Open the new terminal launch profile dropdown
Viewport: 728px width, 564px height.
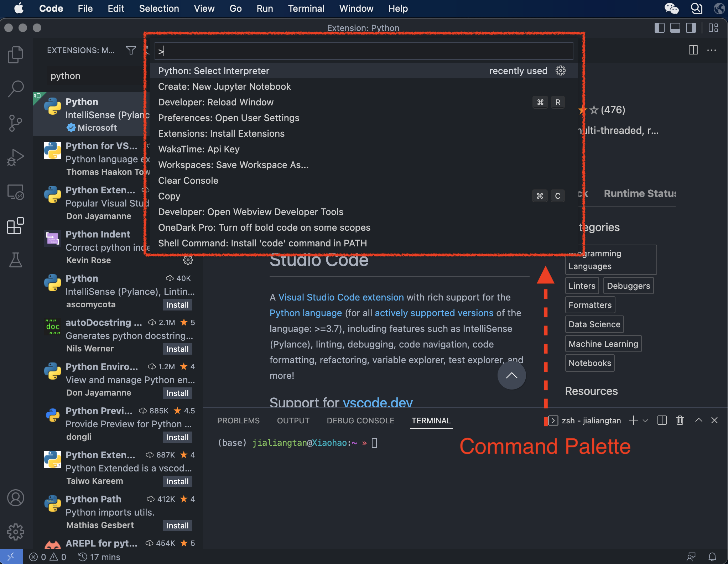pyautogui.click(x=645, y=421)
